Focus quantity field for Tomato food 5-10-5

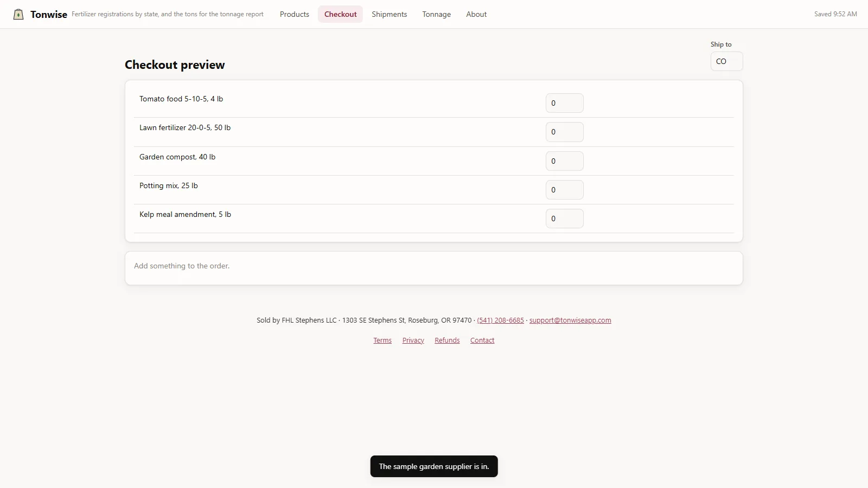click(x=565, y=103)
